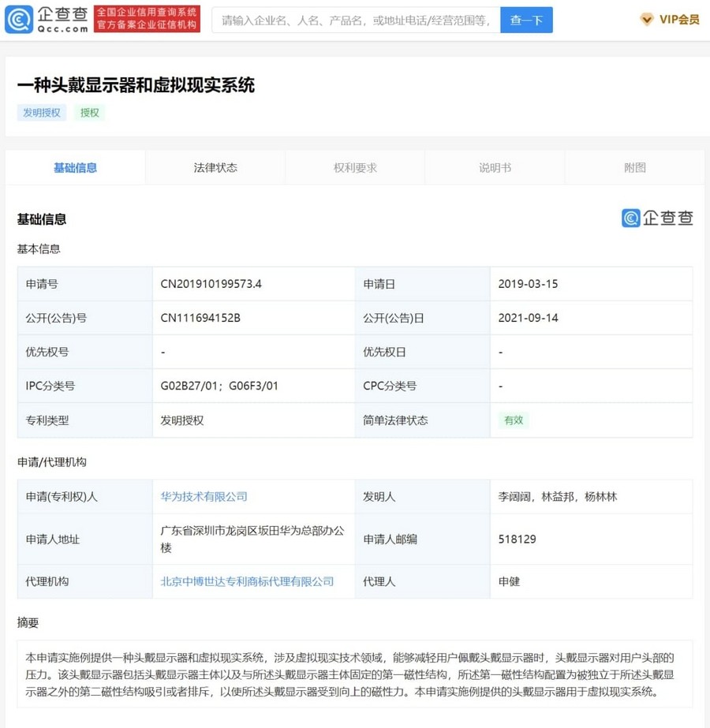The width and height of the screenshot is (710, 728).
Task: Click the VIP会员 diamond icon
Action: 646,20
